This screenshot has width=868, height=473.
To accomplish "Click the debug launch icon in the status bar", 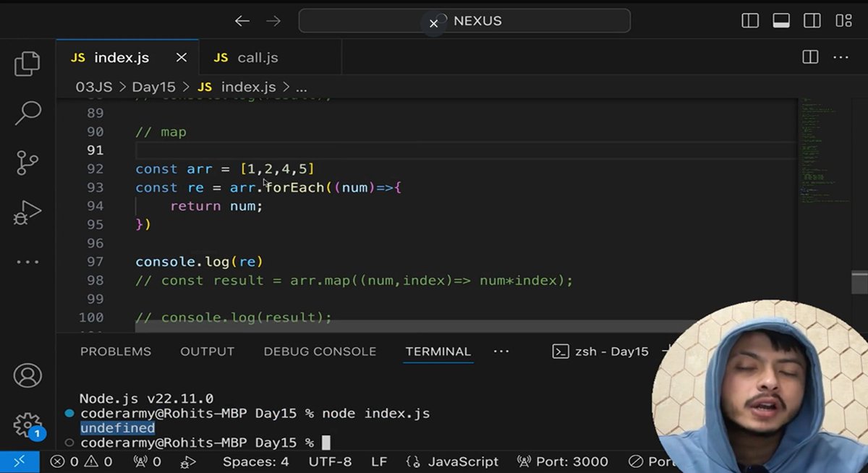I will coord(188,461).
